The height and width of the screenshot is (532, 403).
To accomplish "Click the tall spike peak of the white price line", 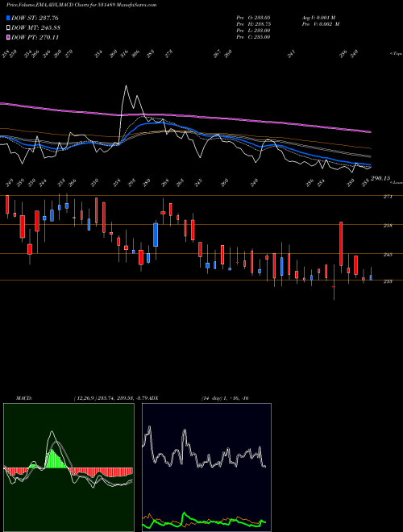I will pos(127,85).
